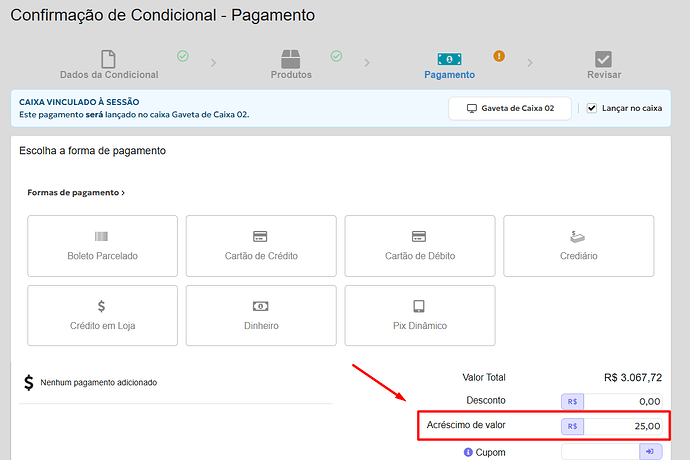Jump to the Revisar step
The height and width of the screenshot is (460, 690).
pos(604,64)
